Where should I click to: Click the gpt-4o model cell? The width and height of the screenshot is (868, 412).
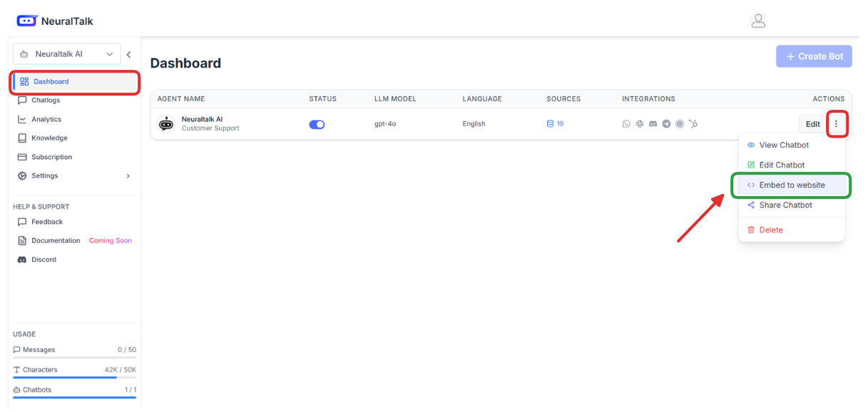[385, 124]
